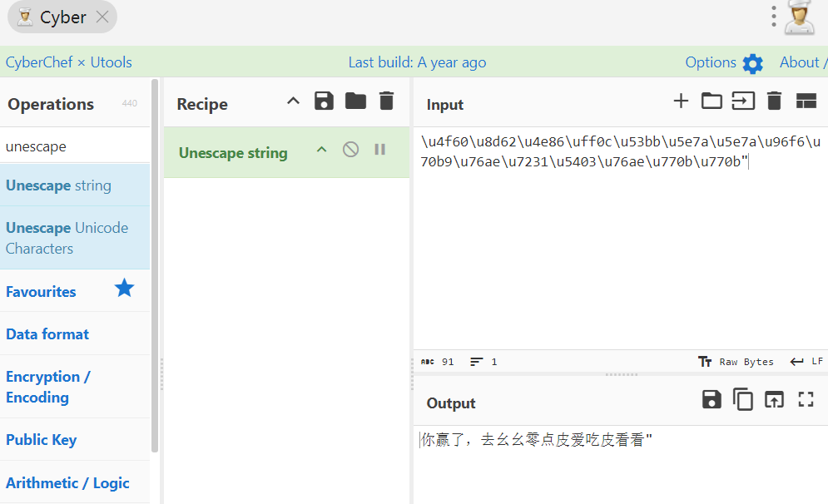Move output to input

(774, 399)
